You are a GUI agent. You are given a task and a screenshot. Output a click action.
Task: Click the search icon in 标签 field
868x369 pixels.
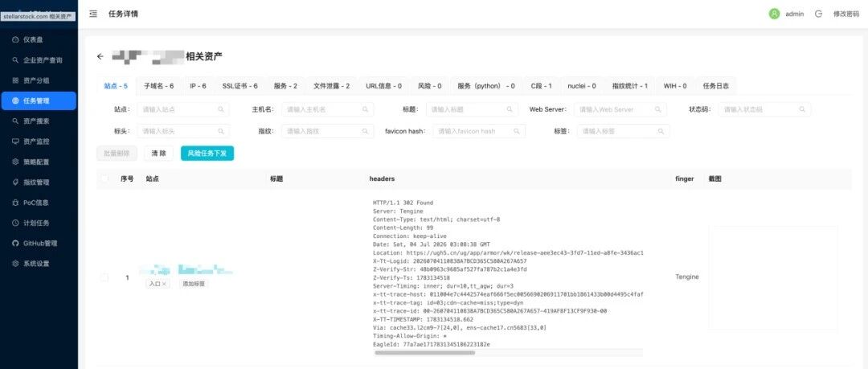point(661,131)
